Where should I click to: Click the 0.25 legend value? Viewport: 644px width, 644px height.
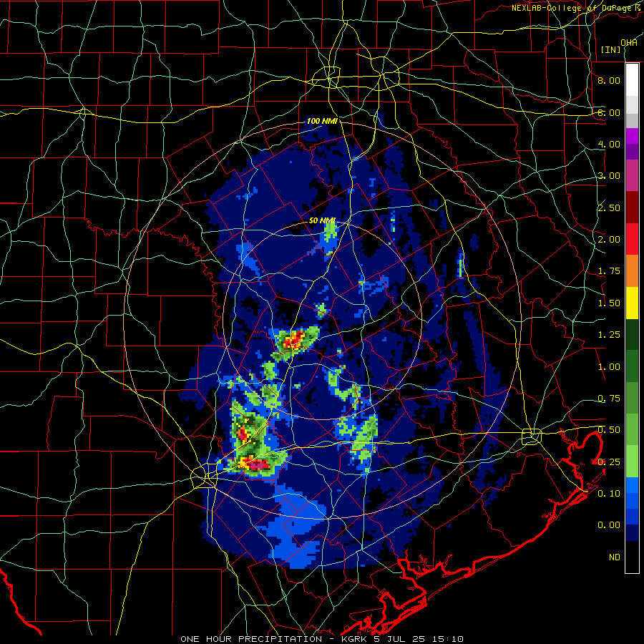click(x=609, y=462)
